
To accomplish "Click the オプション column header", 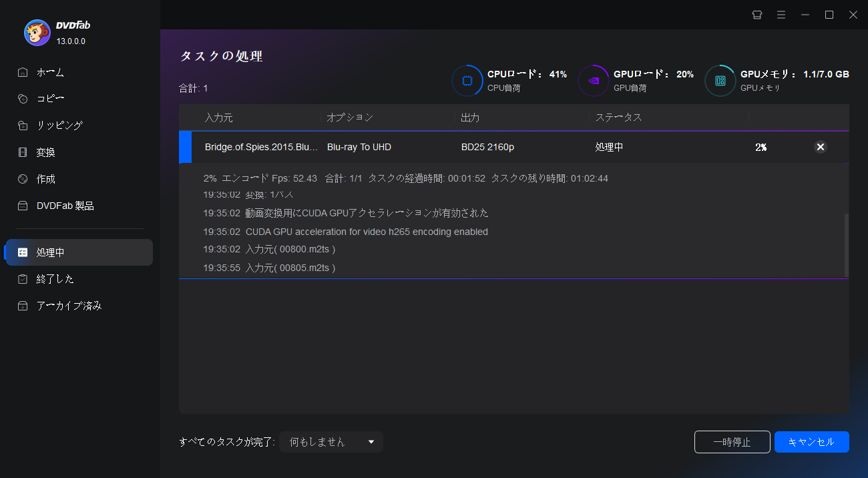I will 350,117.
